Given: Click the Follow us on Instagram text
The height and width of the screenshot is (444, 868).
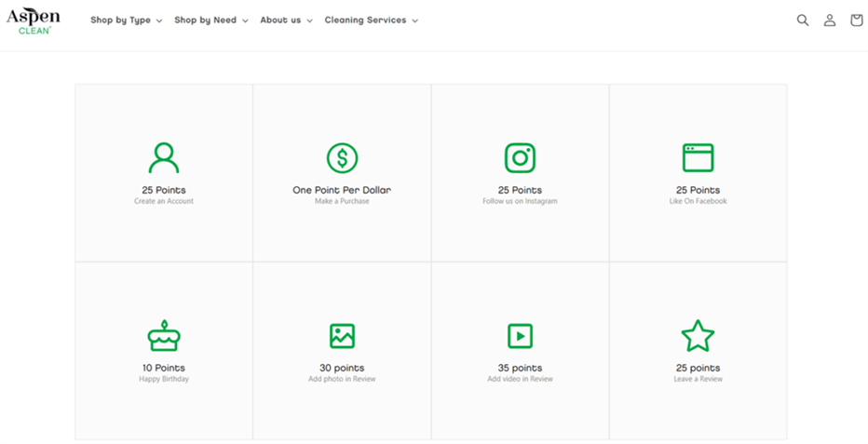Looking at the screenshot, I should (520, 201).
